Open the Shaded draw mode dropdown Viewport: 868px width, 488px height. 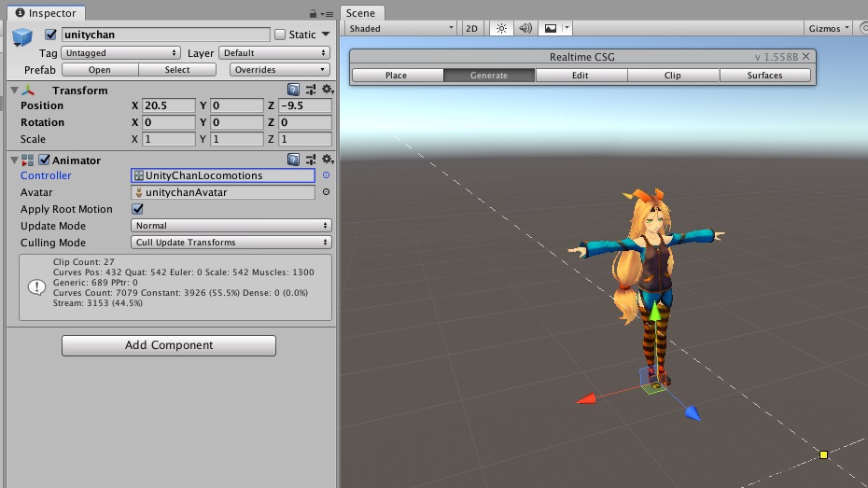click(401, 28)
